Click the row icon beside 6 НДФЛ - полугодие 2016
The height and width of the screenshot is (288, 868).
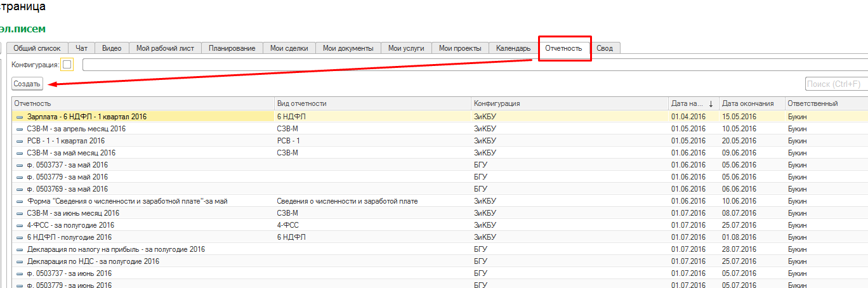20,237
